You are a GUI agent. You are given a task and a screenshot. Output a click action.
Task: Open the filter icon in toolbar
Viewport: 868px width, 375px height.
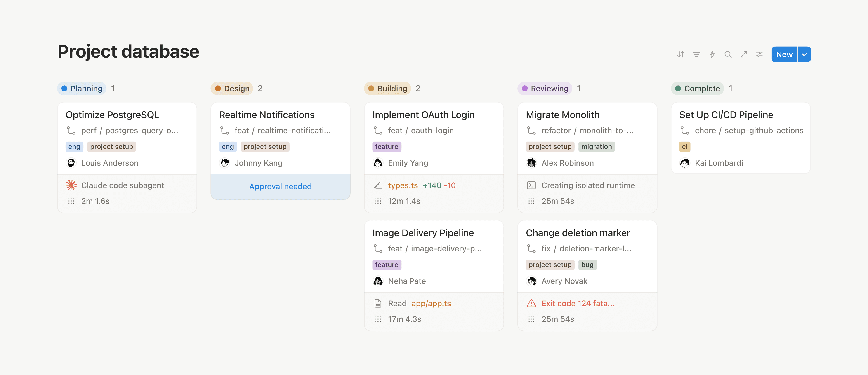click(696, 54)
